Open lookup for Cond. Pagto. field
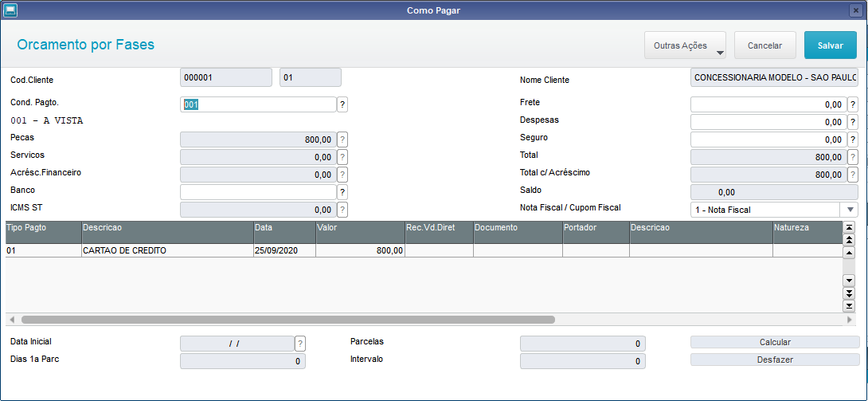Image resolution: width=868 pixels, height=401 pixels. tap(342, 104)
